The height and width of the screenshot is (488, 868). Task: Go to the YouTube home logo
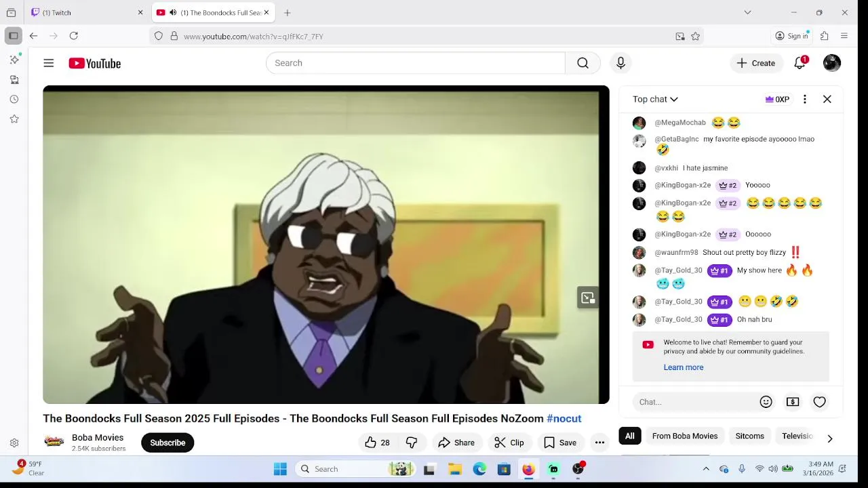pos(94,63)
